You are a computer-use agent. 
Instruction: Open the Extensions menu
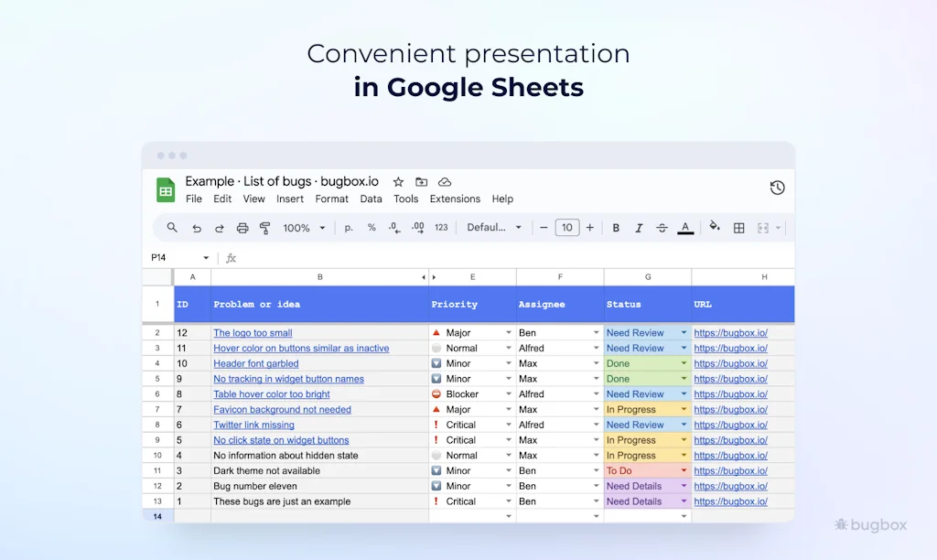[455, 199]
